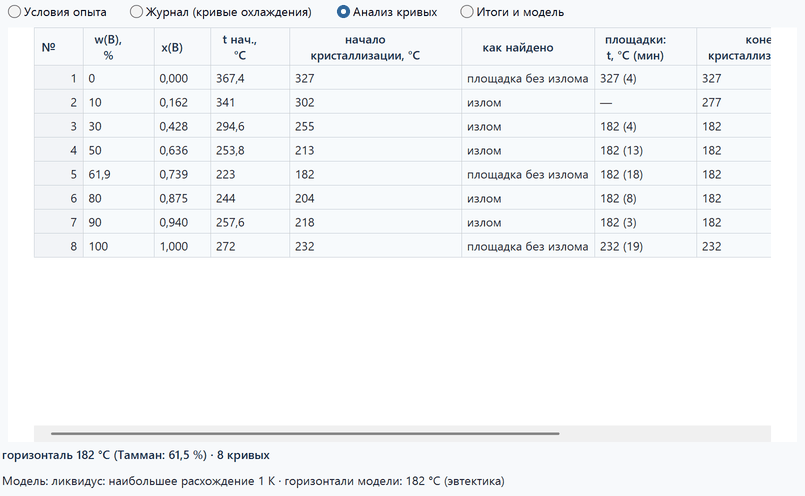
Task: Click the 'как найдено' column header
Action: (528, 47)
